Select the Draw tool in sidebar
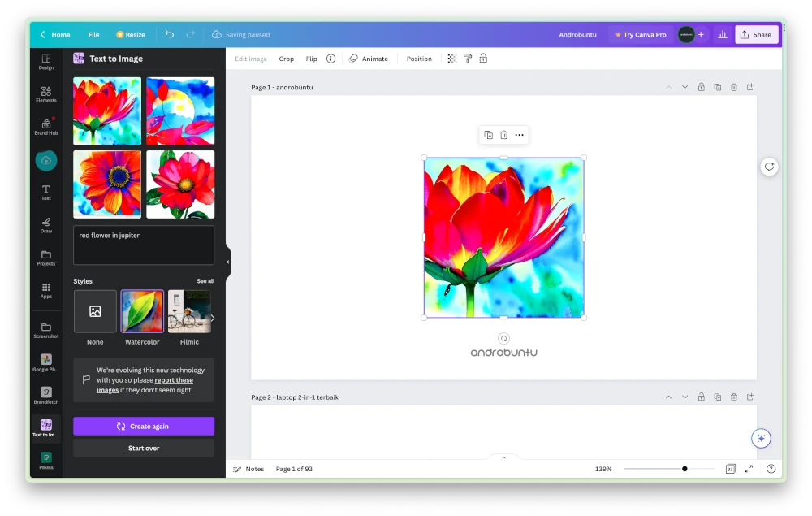This screenshot has height=516, width=812. click(45, 223)
